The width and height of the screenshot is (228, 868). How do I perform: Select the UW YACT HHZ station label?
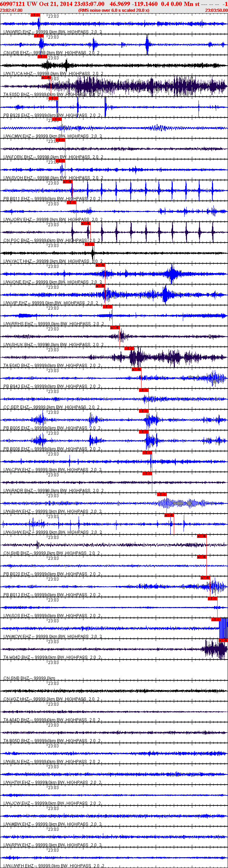tap(53, 261)
